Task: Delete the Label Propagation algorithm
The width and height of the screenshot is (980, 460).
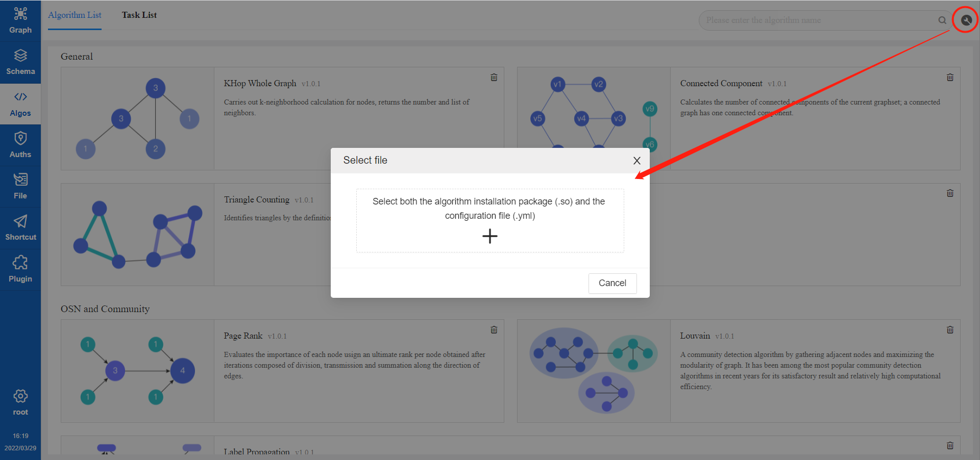Action: click(x=950, y=446)
